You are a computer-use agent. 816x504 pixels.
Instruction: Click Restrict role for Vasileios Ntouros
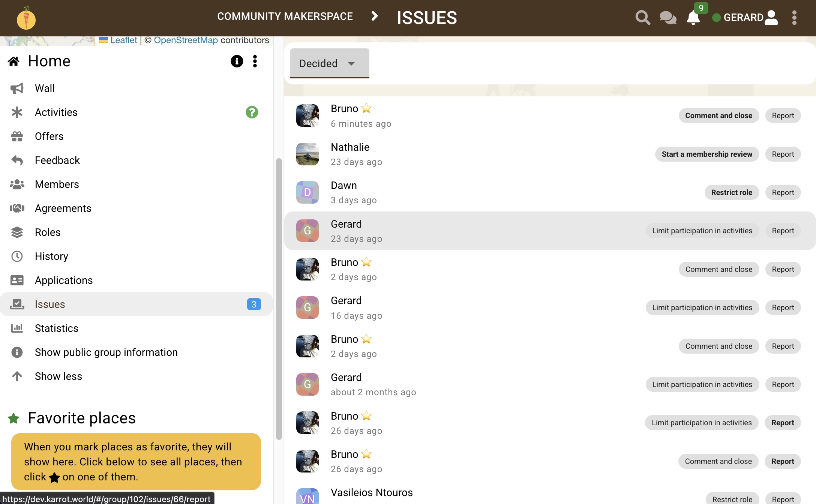(732, 499)
